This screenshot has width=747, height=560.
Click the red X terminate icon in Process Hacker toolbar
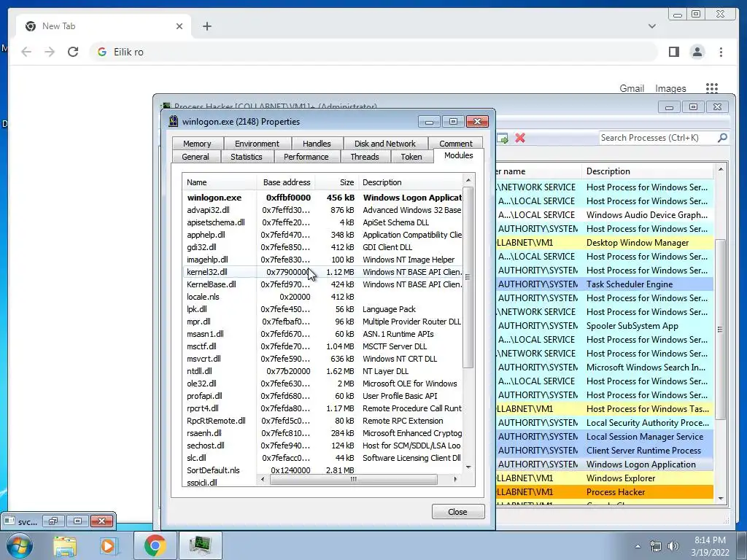(x=519, y=138)
